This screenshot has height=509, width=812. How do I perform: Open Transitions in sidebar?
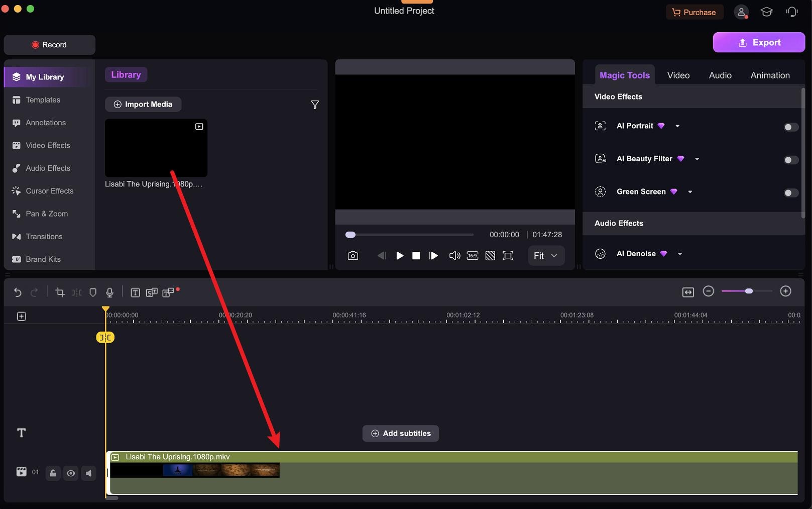pyautogui.click(x=49, y=236)
